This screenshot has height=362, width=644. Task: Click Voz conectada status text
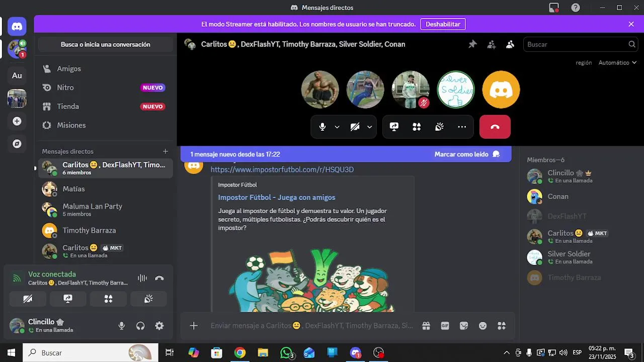pyautogui.click(x=52, y=275)
